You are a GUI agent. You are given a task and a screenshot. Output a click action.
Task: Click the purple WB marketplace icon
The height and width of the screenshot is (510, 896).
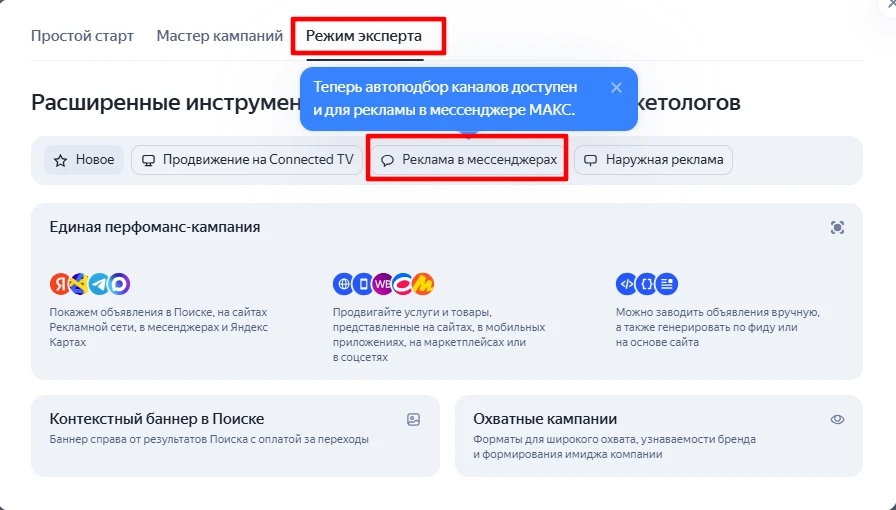click(x=383, y=284)
